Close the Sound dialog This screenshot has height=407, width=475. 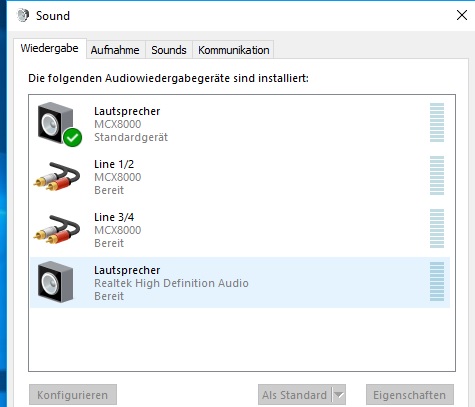click(x=462, y=15)
